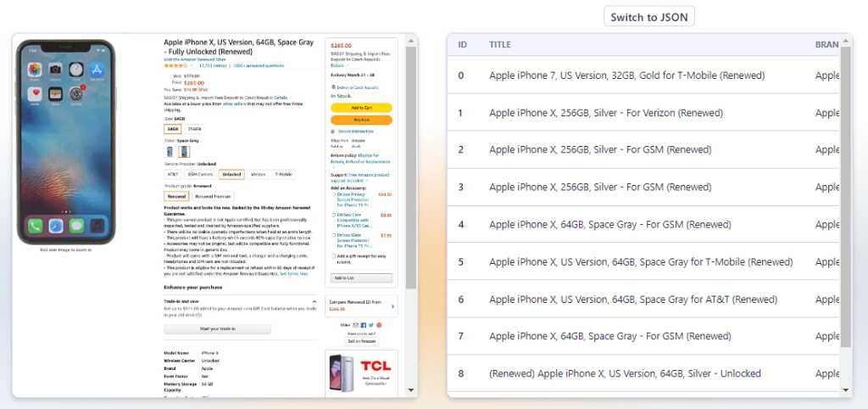Check the Oribox Glass Screen Protector accessory

(333, 235)
